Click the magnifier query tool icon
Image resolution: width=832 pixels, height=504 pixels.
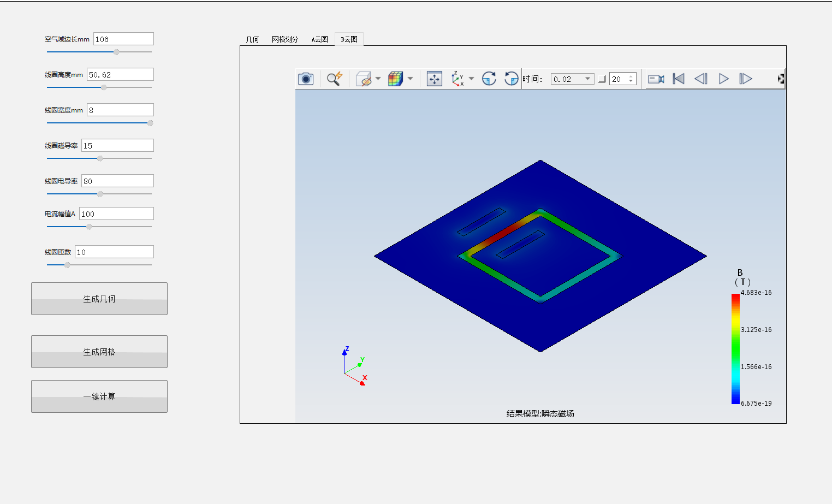334,79
